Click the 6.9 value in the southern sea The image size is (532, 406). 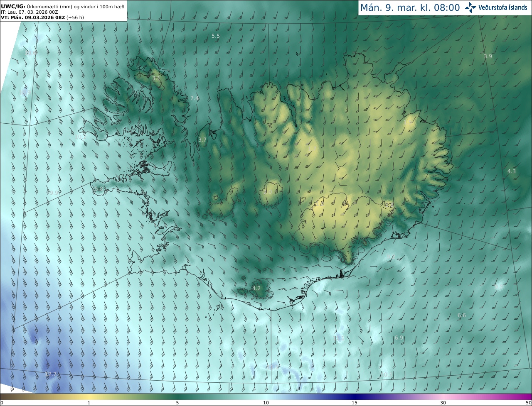[399, 338]
